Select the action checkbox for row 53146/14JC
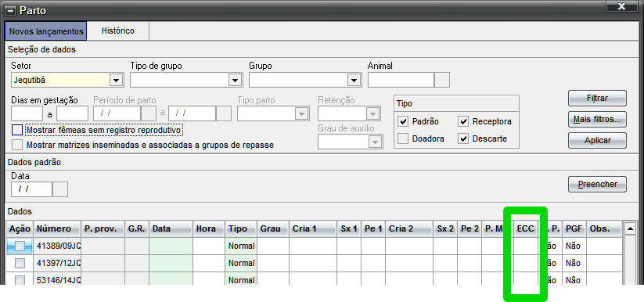 pyautogui.click(x=20, y=280)
